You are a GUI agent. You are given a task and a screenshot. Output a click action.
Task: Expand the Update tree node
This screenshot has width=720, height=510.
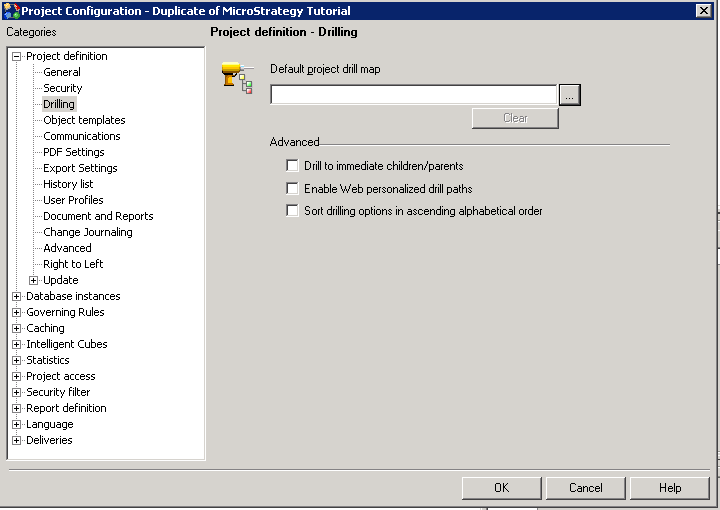pos(34,280)
